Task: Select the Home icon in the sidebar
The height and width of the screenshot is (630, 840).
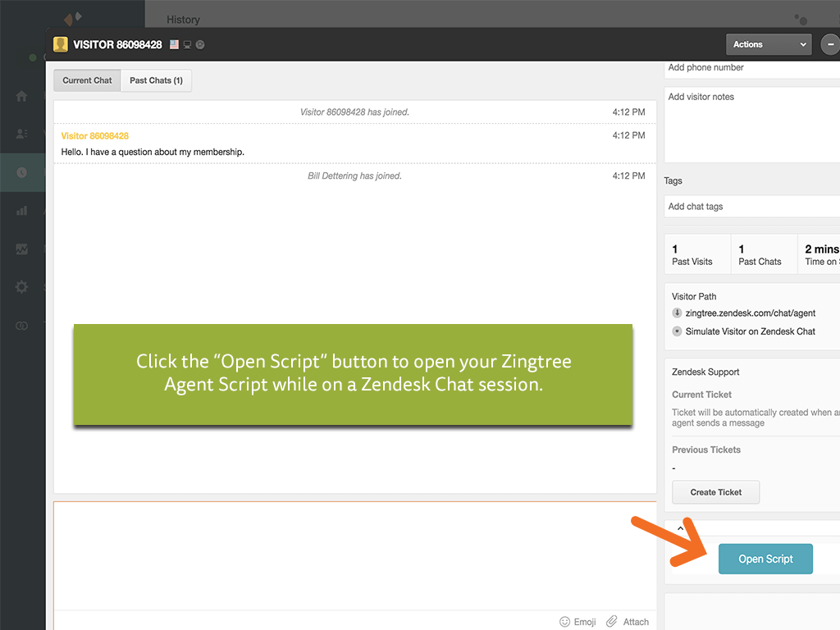Action: click(22, 96)
